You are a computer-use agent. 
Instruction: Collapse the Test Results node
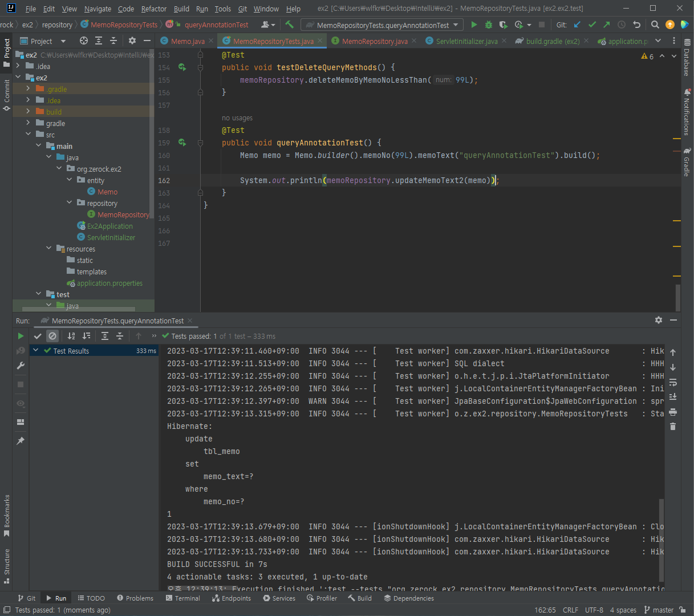(x=36, y=350)
